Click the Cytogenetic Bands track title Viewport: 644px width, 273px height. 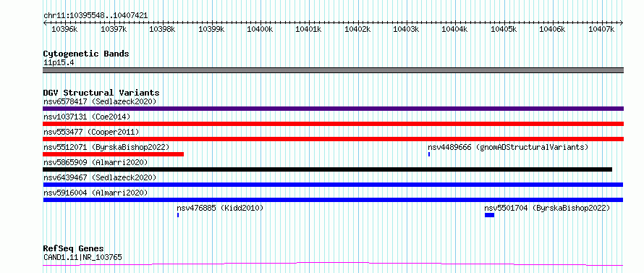pos(86,54)
